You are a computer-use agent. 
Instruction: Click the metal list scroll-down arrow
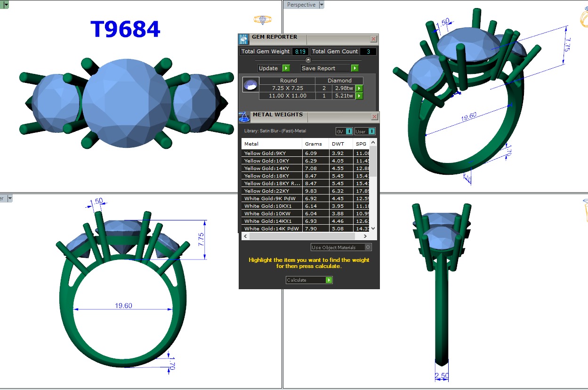(373, 228)
